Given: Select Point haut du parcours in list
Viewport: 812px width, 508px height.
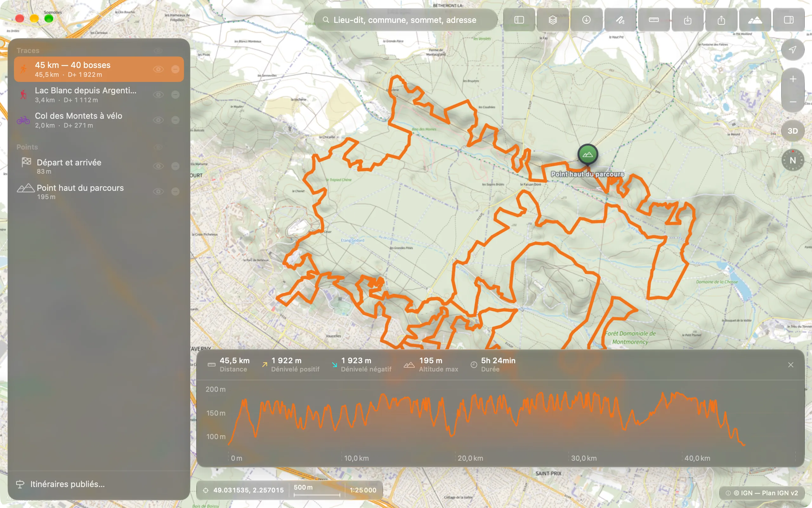Looking at the screenshot, I should click(99, 191).
